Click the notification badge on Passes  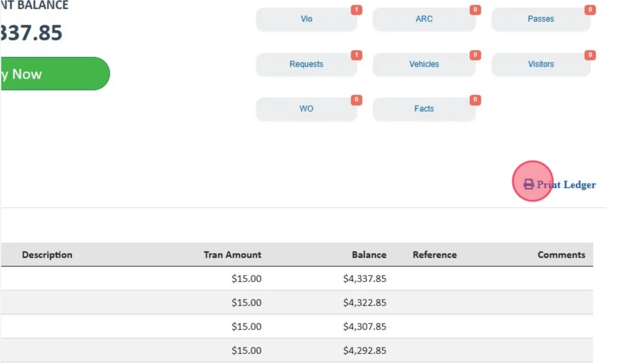[589, 10]
